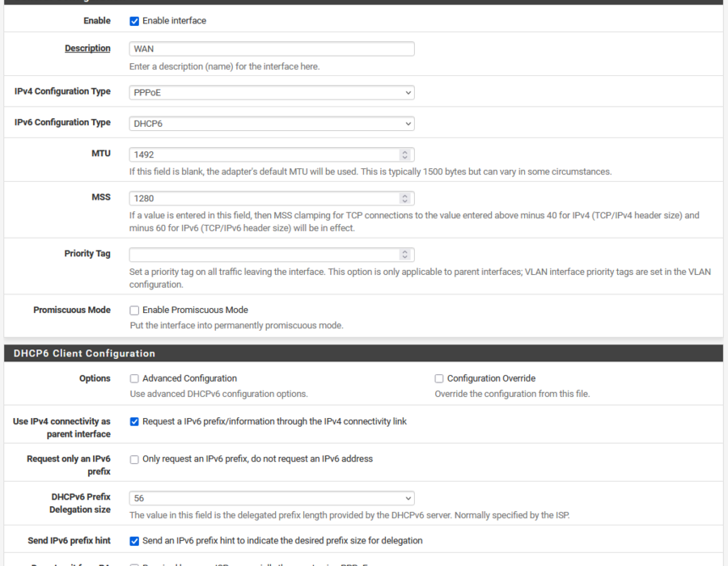Viewport: 728px width, 566px height.
Task: Click "Use advanced DHCPv6 configuration options." help text
Action: pos(218,394)
